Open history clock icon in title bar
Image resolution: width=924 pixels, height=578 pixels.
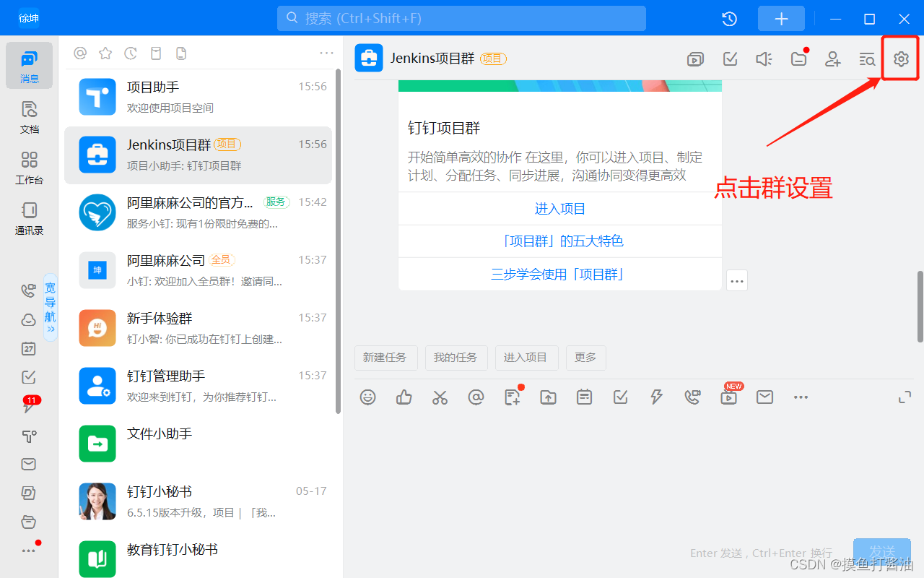tap(730, 19)
